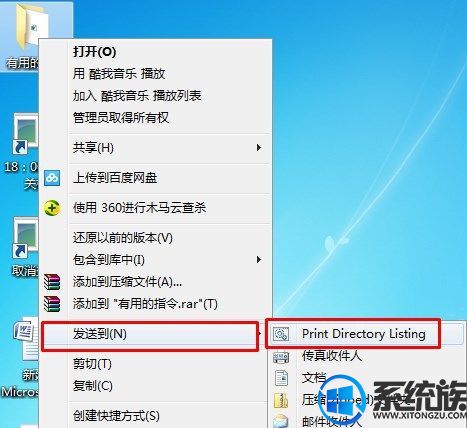Select 创建快捷方式(S) option
Viewport: 467px width, 428px height.
coord(116,415)
